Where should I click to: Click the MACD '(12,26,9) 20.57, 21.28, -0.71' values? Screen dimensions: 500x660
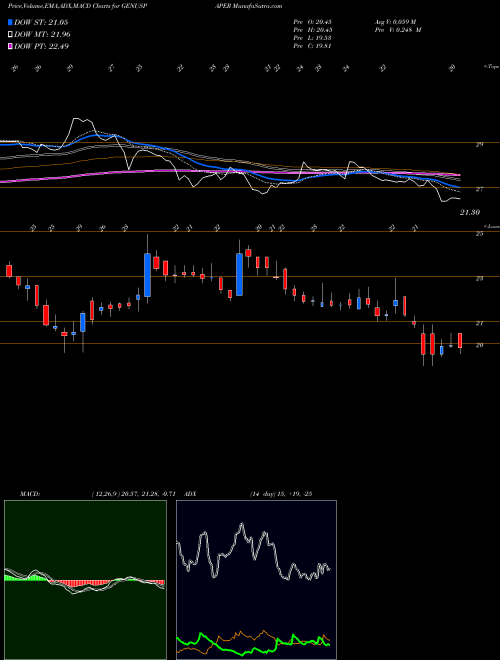tap(136, 494)
